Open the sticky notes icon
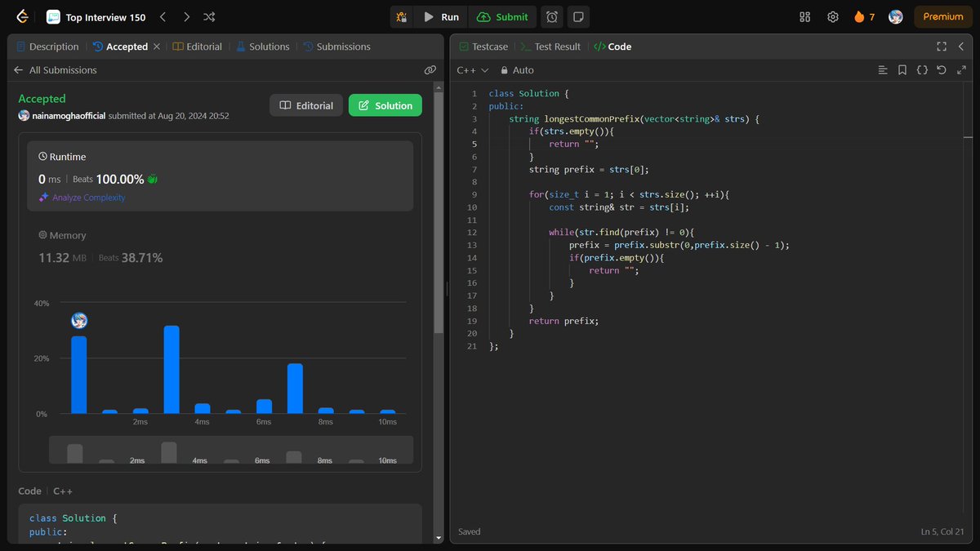 578,16
